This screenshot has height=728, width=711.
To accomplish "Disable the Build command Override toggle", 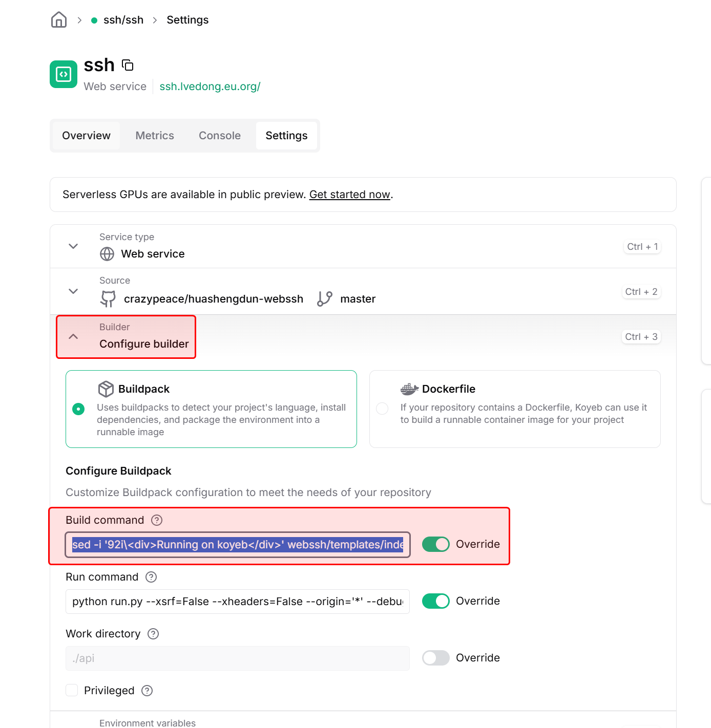I will [x=435, y=544].
